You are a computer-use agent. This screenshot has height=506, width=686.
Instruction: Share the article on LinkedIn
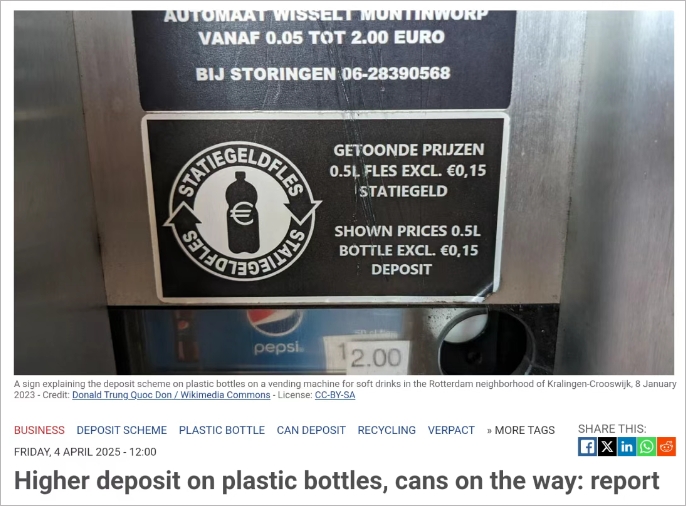627,447
